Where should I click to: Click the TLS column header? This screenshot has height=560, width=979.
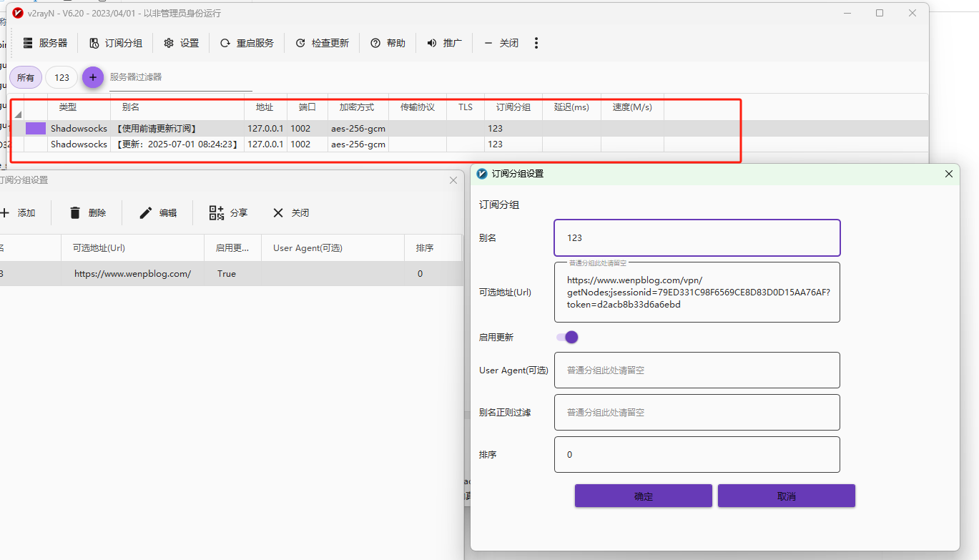click(x=466, y=107)
